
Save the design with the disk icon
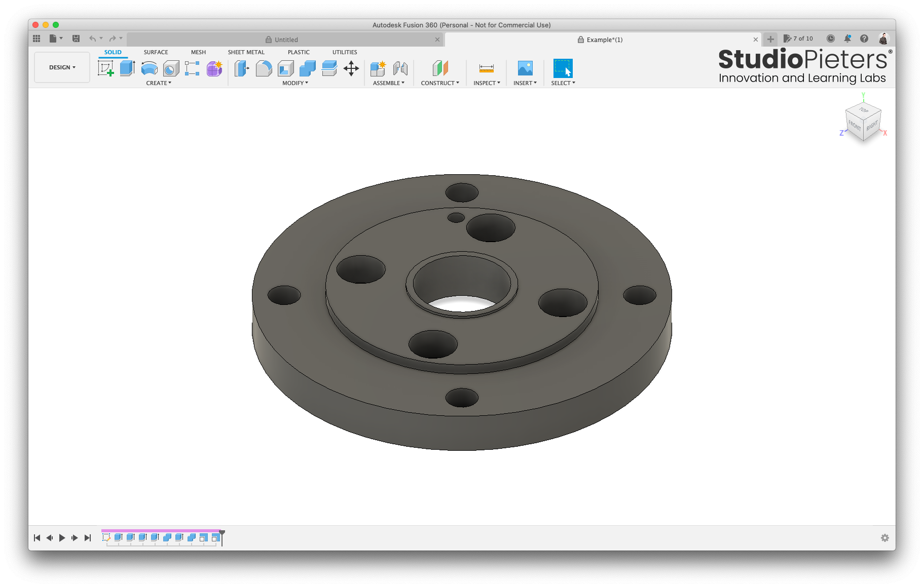coord(76,38)
